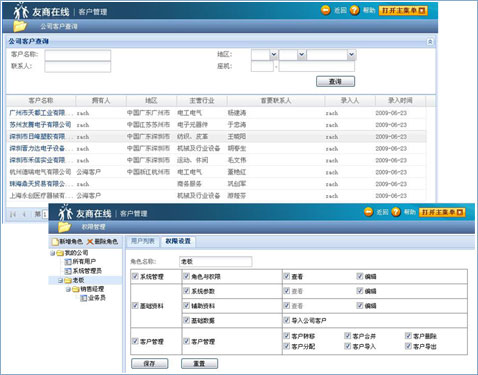Screen dimensions: 478x375
Task: Select the 系统管理员 node in role tree
Action: (83, 271)
